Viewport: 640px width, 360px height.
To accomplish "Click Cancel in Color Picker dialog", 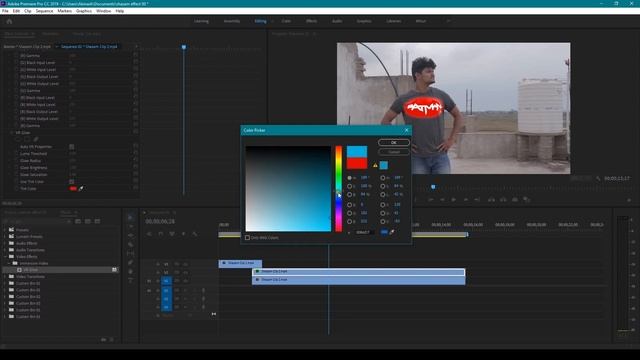I will point(394,152).
